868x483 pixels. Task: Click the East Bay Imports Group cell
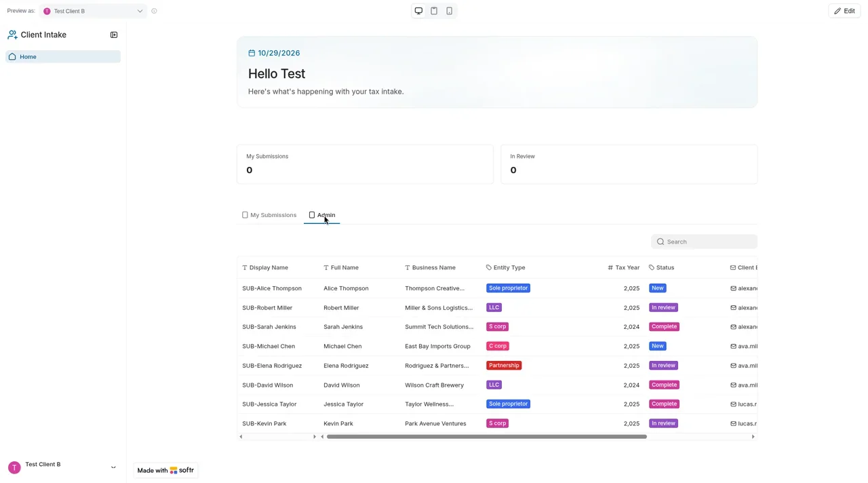[437, 346]
